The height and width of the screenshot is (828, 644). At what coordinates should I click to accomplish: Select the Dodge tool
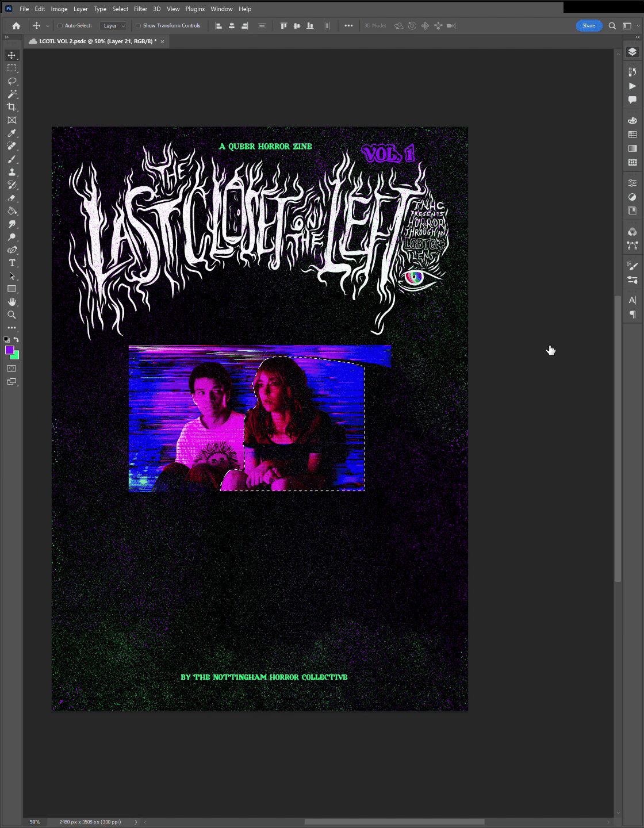(x=11, y=237)
